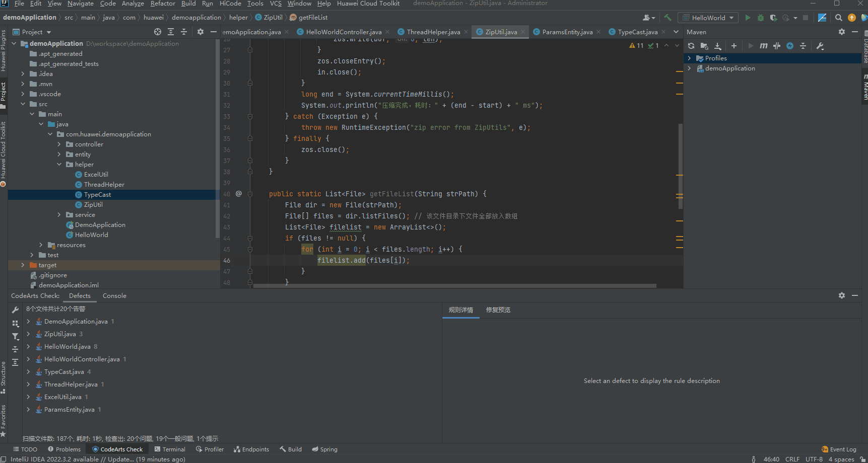
Task: Toggle Maven skip tests mode
Action: point(790,46)
